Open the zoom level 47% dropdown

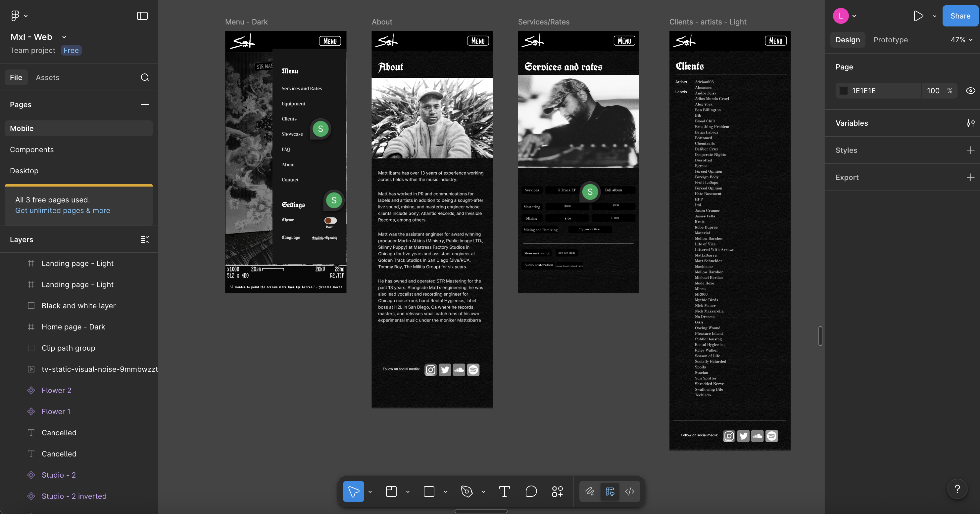click(961, 40)
